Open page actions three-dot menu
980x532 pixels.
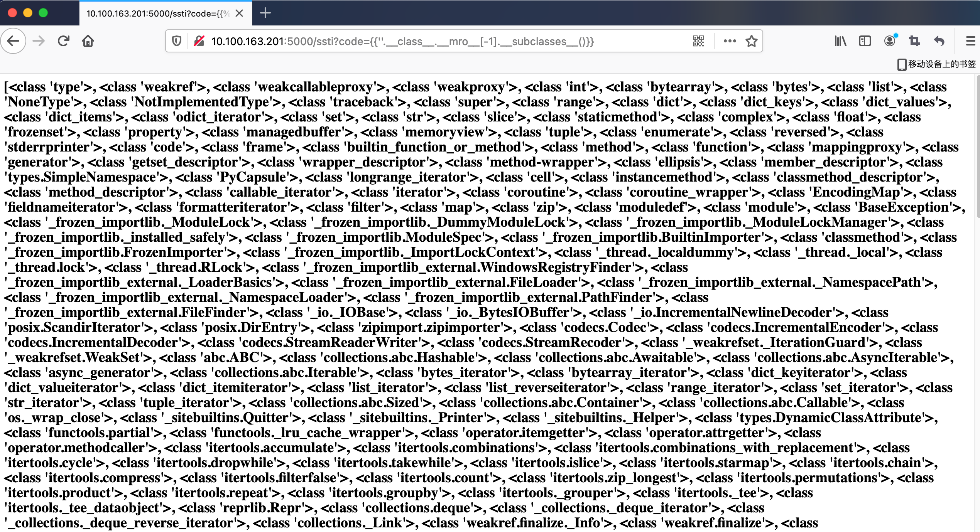click(x=730, y=41)
